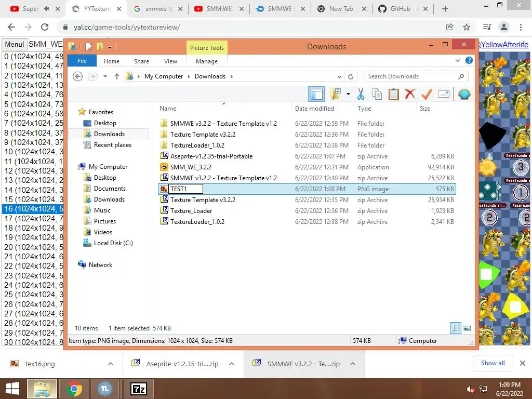This screenshot has width=532, height=399.
Task: Click the Menu! button in browser page
Action: [x=14, y=44]
